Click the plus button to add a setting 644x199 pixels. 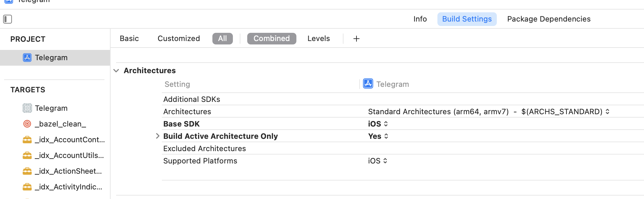tap(356, 38)
